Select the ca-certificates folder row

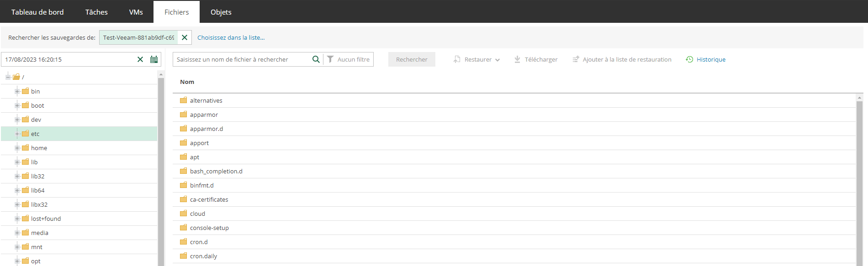[514, 199]
